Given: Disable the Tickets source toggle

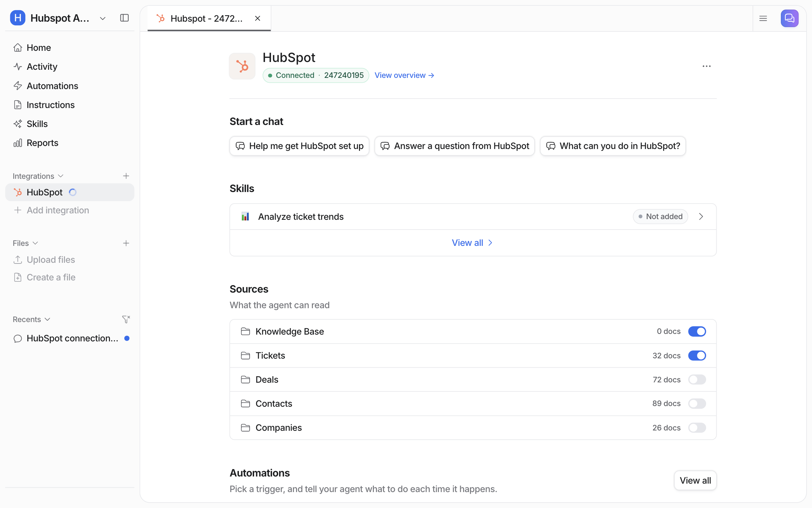Looking at the screenshot, I should (x=697, y=355).
